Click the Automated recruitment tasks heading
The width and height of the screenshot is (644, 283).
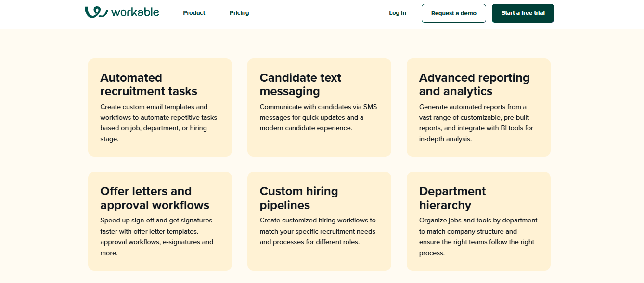pyautogui.click(x=149, y=85)
